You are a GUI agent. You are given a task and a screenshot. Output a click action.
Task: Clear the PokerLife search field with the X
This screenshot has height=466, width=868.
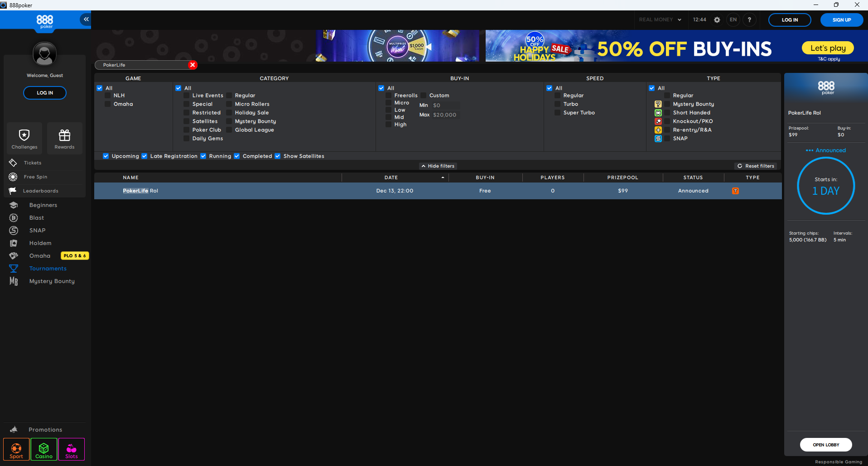(x=193, y=65)
